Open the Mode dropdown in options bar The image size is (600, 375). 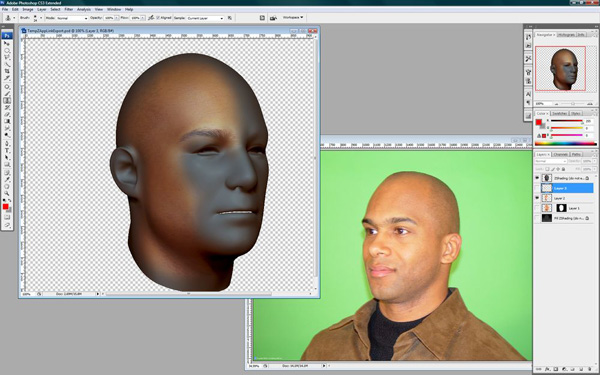click(x=72, y=18)
